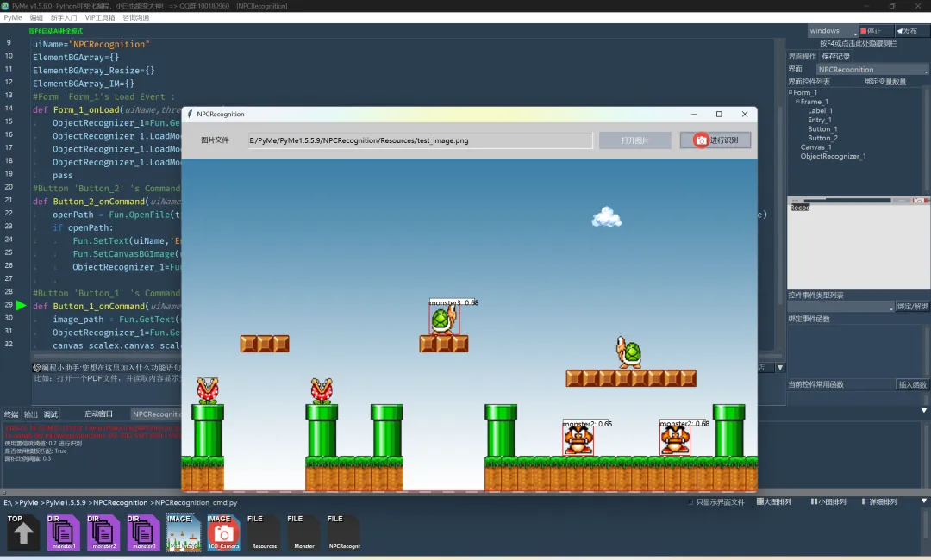The image size is (931, 560).
Task: Select Canvas_1 in the control tree
Action: click(x=815, y=147)
